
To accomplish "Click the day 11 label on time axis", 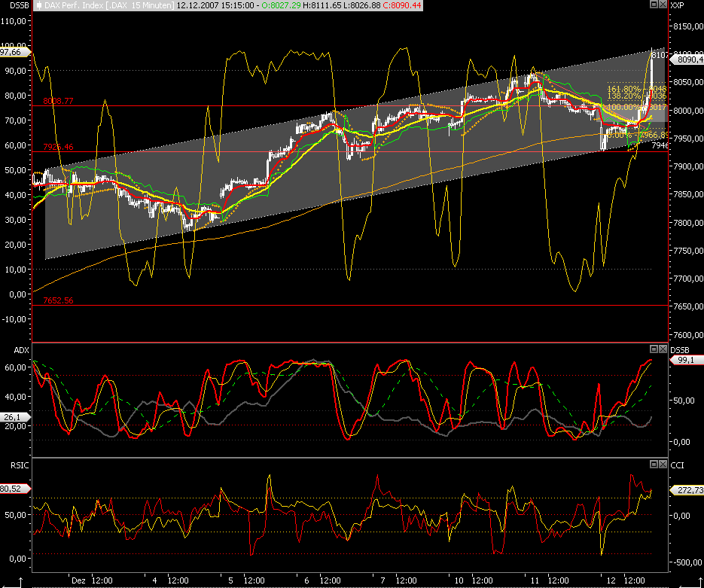I will tap(535, 580).
